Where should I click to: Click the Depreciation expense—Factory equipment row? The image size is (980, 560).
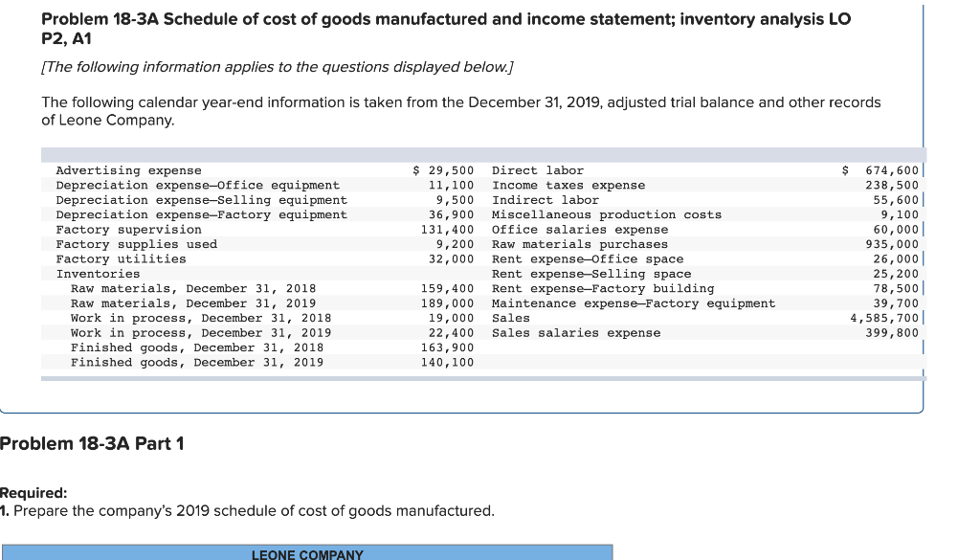point(203,214)
